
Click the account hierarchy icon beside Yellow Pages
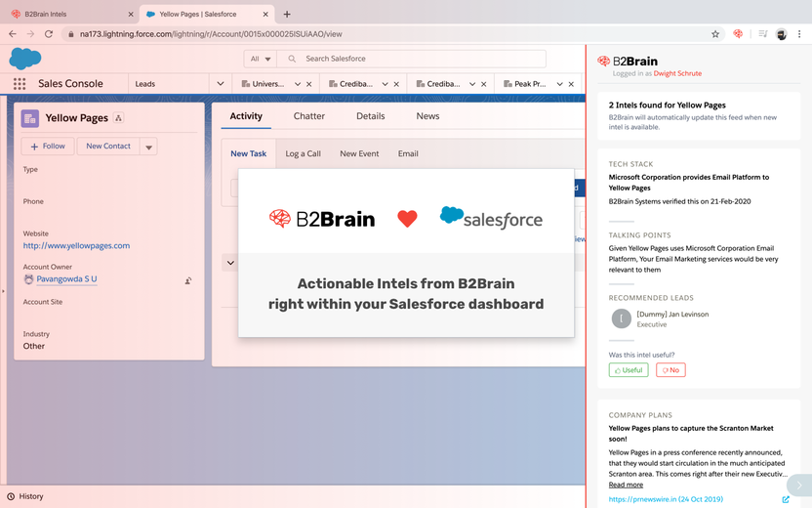click(x=119, y=117)
